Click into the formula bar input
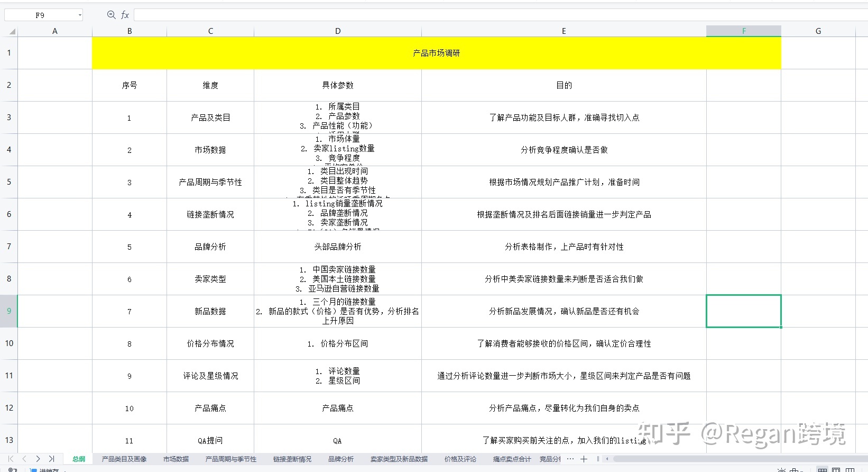The width and height of the screenshot is (868, 472). tap(500, 15)
